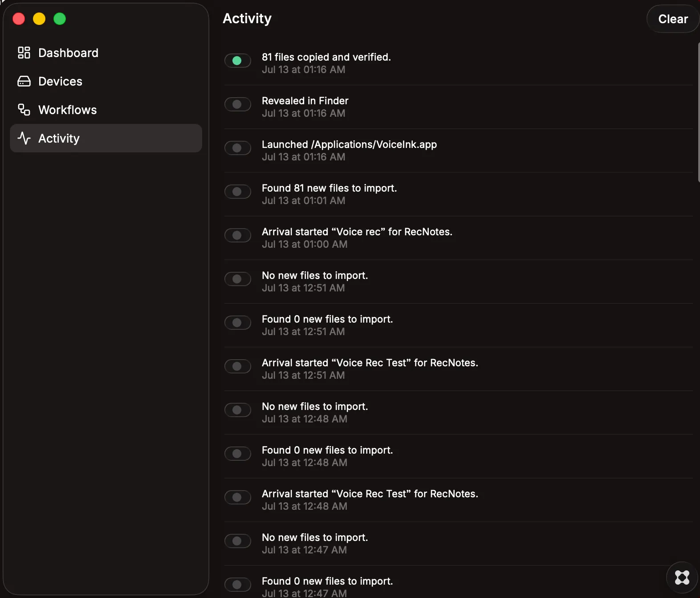Click the green status indicator for 81 files copied
700x598 pixels.
tap(237, 61)
